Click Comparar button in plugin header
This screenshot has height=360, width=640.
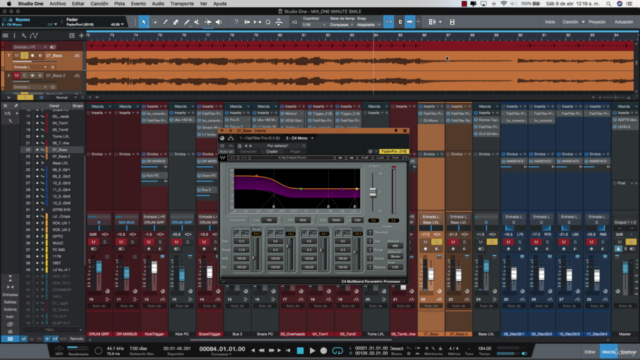(248, 151)
